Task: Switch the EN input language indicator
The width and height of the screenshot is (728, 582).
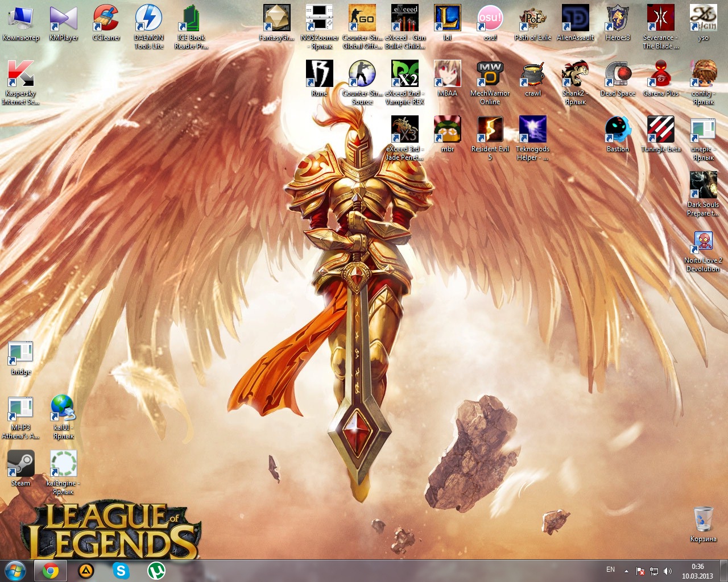Action: [x=610, y=569]
